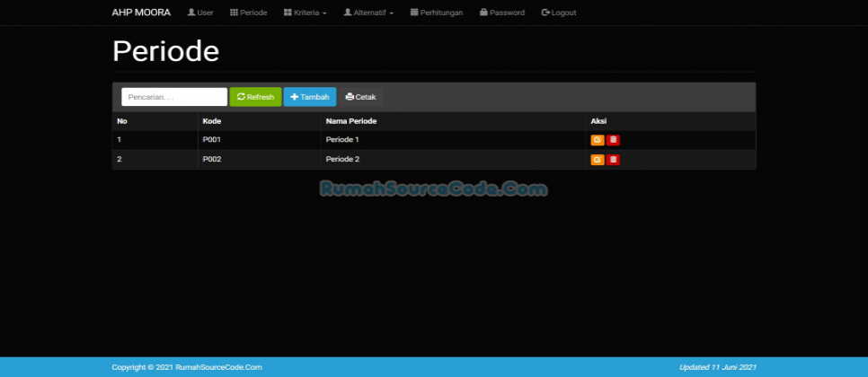Click the Nama Periode column header
The width and height of the screenshot is (868, 377).
[x=350, y=121]
